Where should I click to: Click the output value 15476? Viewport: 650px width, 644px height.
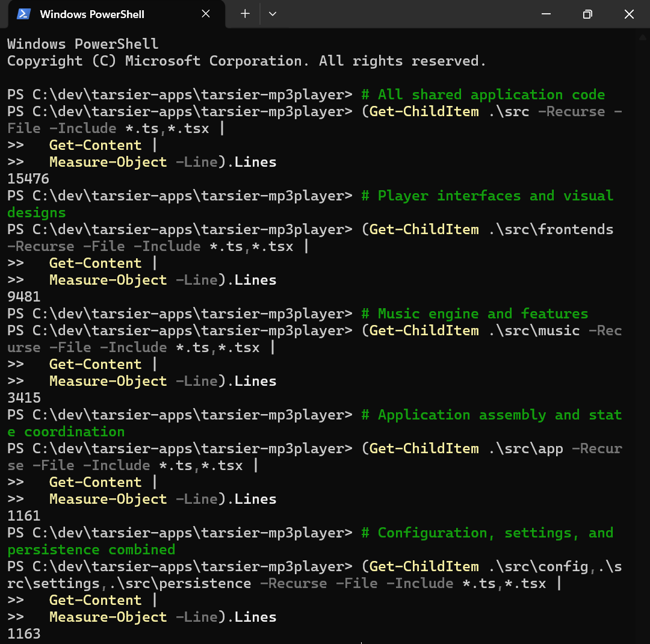coord(28,179)
